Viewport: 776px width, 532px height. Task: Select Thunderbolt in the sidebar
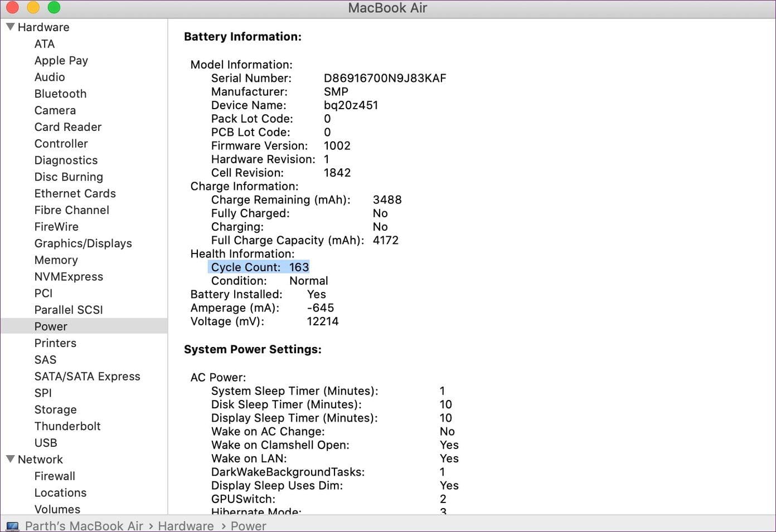67,426
